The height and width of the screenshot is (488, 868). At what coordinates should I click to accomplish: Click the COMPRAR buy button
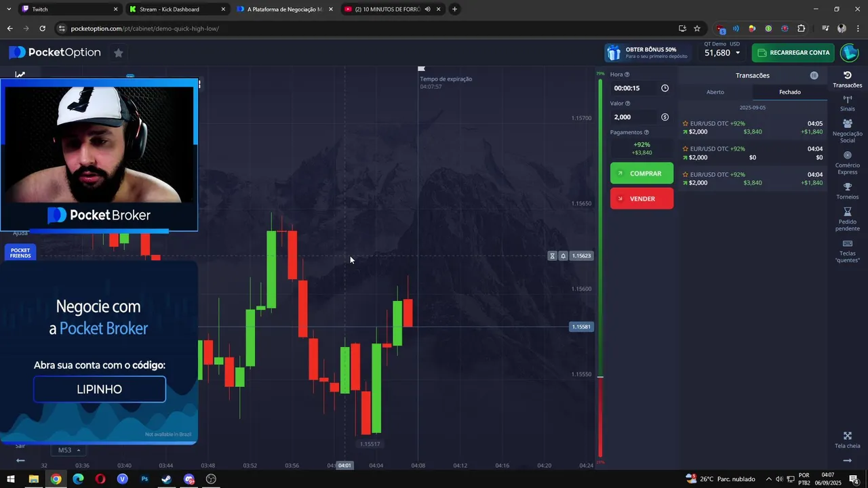tap(642, 174)
